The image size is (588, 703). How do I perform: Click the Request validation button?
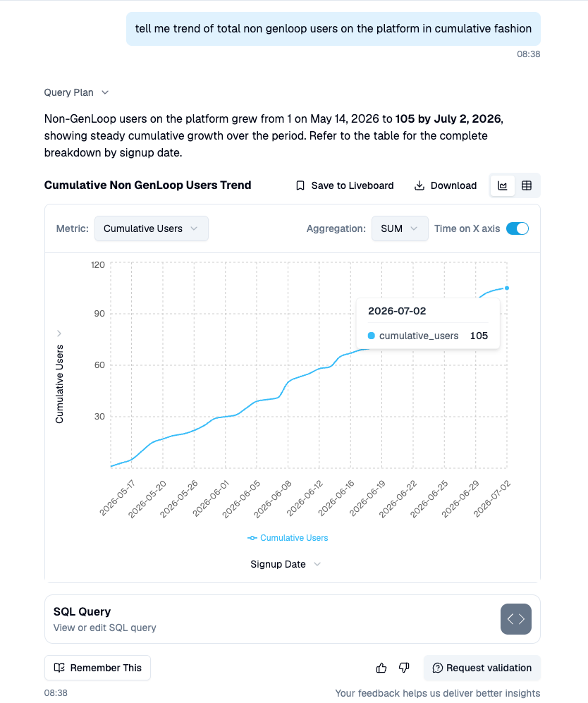(x=482, y=668)
